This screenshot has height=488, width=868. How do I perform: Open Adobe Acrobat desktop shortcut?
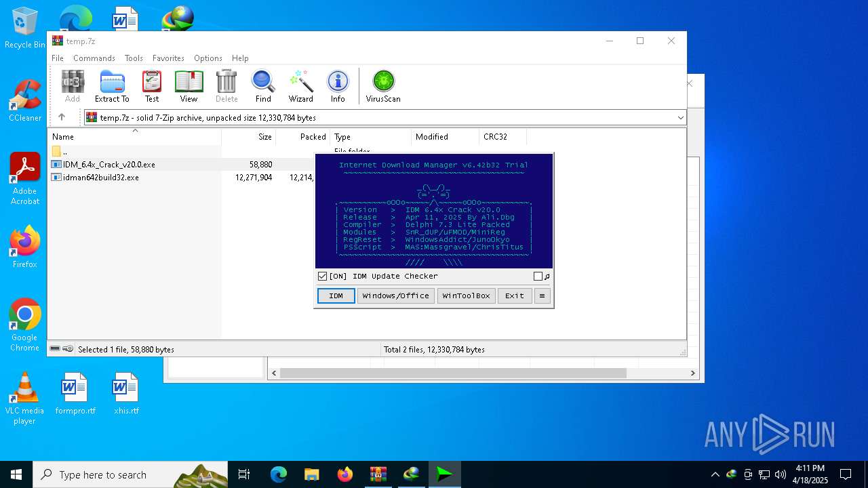click(x=25, y=179)
